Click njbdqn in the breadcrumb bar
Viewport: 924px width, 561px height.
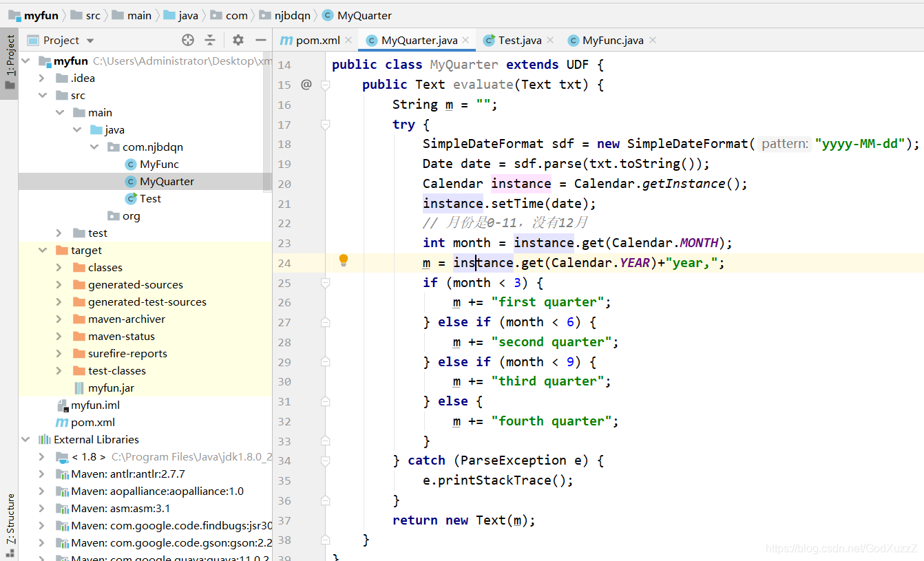(x=285, y=15)
